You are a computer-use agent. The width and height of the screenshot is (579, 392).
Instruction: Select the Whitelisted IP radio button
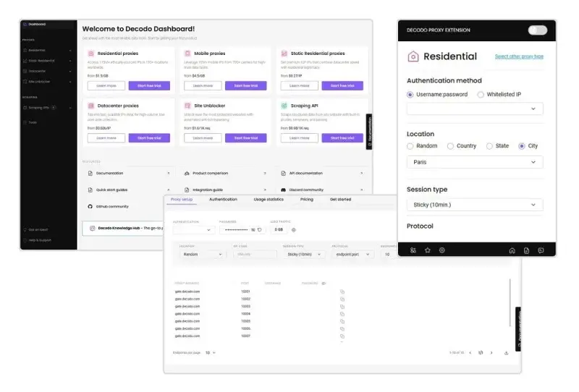(480, 95)
